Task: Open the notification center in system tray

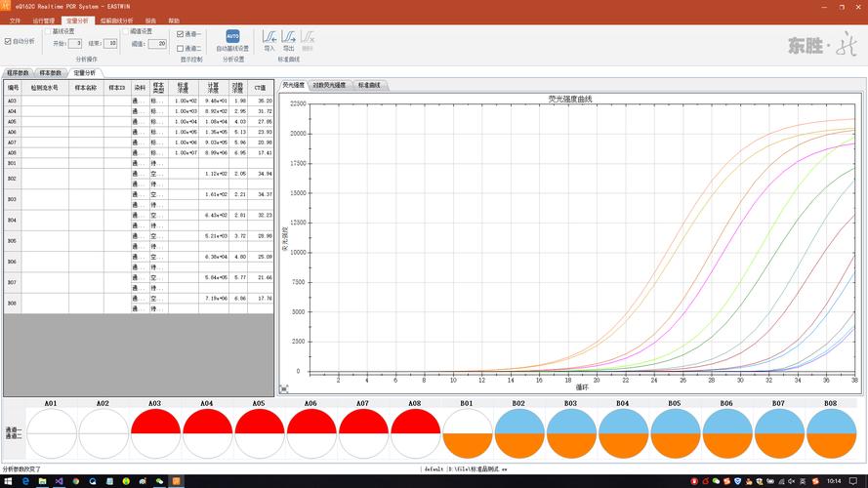Action: (x=853, y=481)
